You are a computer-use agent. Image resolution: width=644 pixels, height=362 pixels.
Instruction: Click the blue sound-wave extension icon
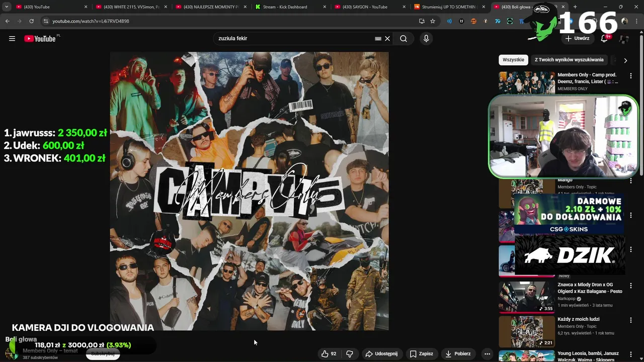[449, 21]
